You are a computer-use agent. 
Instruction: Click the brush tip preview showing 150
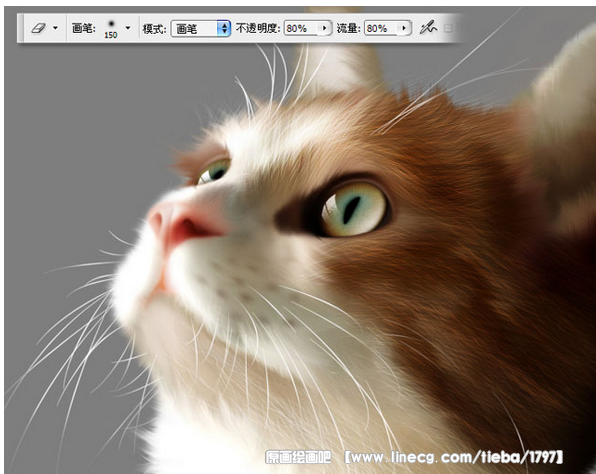(111, 29)
